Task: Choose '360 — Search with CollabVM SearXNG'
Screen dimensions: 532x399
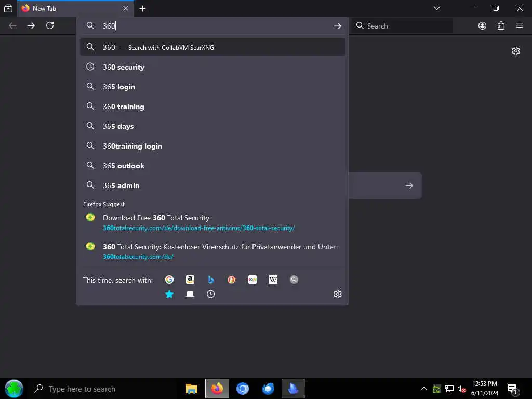Action: 212,47
